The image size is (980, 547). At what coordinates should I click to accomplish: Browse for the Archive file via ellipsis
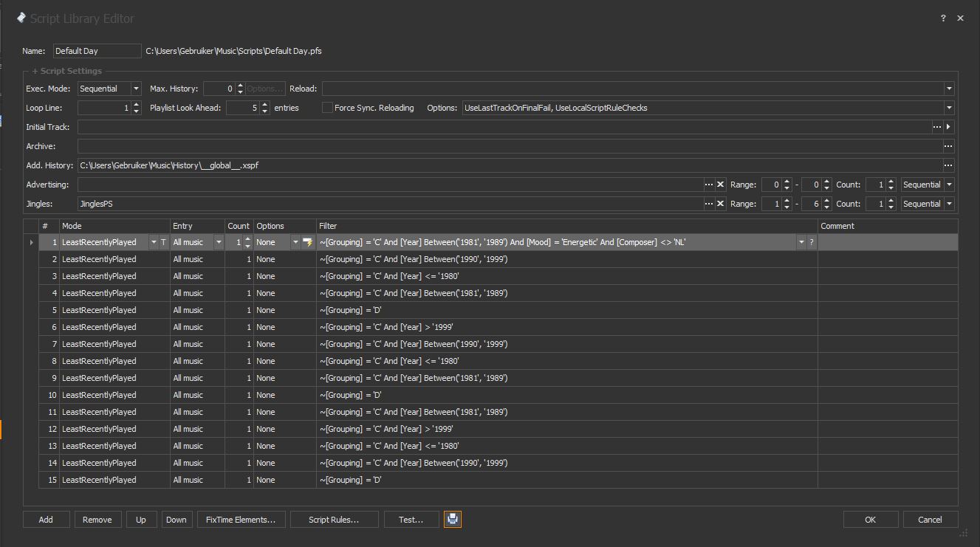point(949,146)
